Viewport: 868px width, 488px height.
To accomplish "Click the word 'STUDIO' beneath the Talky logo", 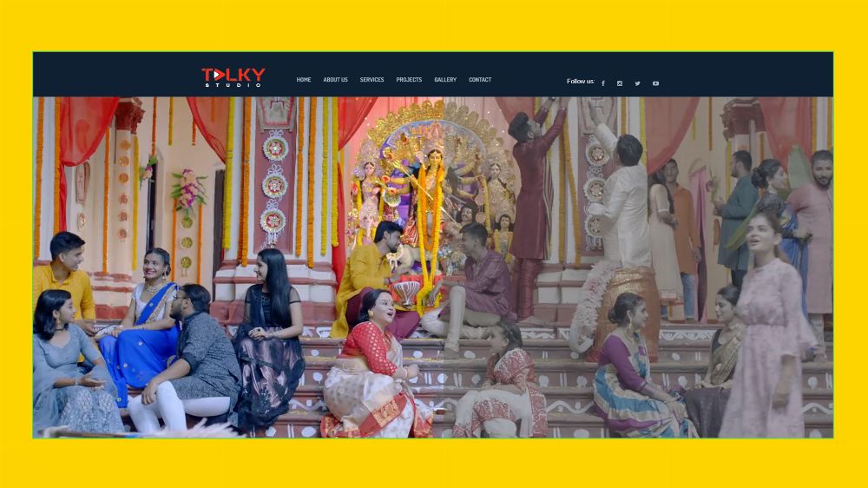I will (x=233, y=85).
